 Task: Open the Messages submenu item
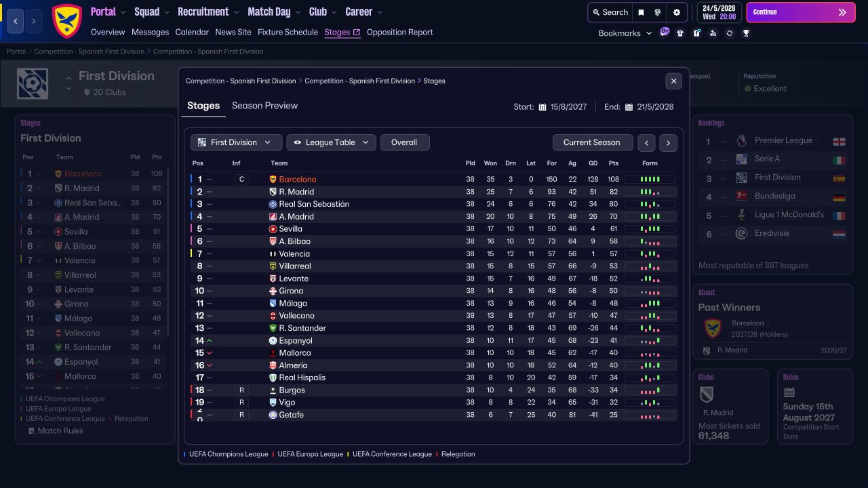click(x=151, y=32)
